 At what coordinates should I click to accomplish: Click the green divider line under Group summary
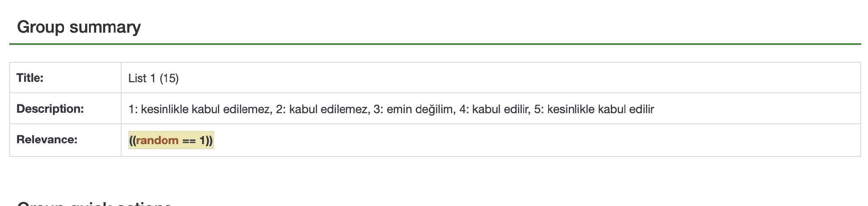[435, 44]
